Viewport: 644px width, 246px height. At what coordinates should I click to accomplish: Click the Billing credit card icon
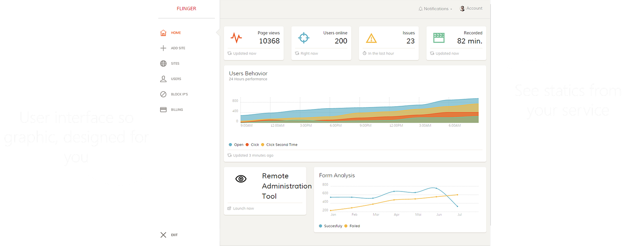[x=163, y=109]
